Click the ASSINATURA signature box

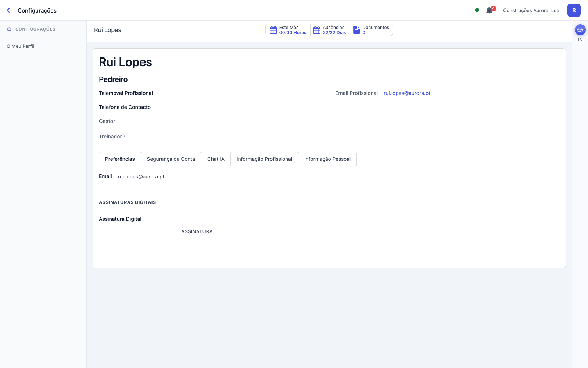[197, 231]
